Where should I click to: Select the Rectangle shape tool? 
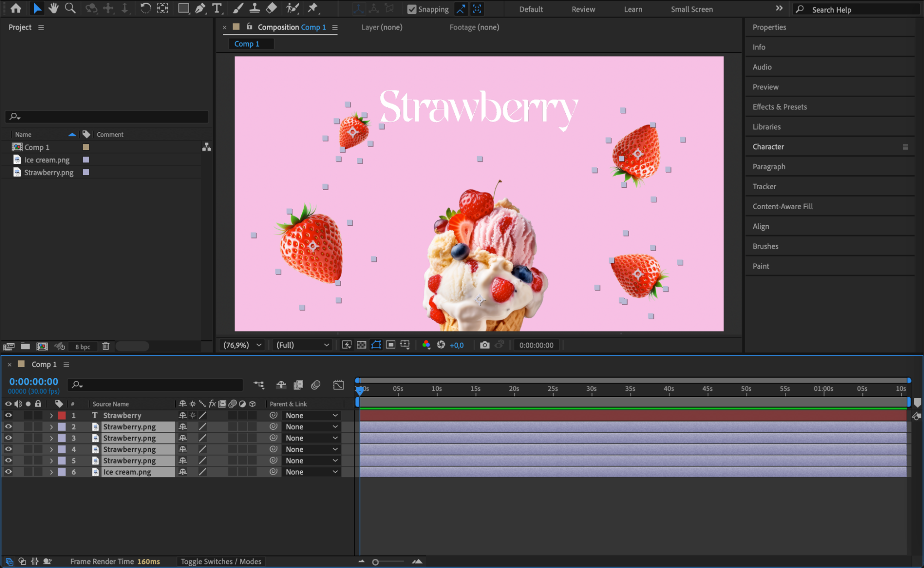coord(184,8)
